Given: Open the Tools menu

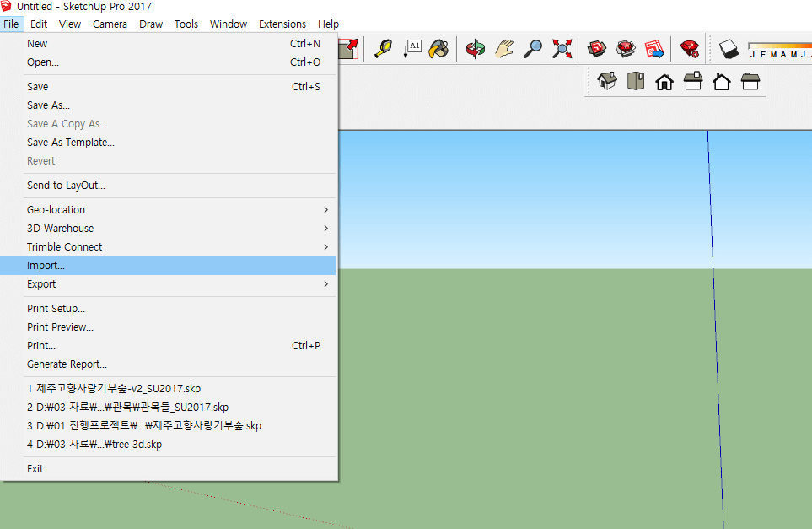Looking at the screenshot, I should click(186, 24).
